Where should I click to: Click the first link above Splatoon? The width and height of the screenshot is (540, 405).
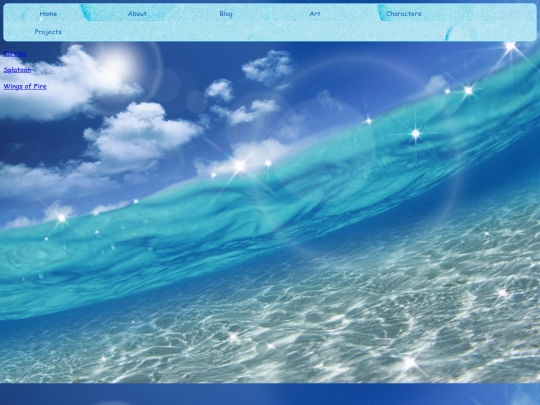click(15, 53)
